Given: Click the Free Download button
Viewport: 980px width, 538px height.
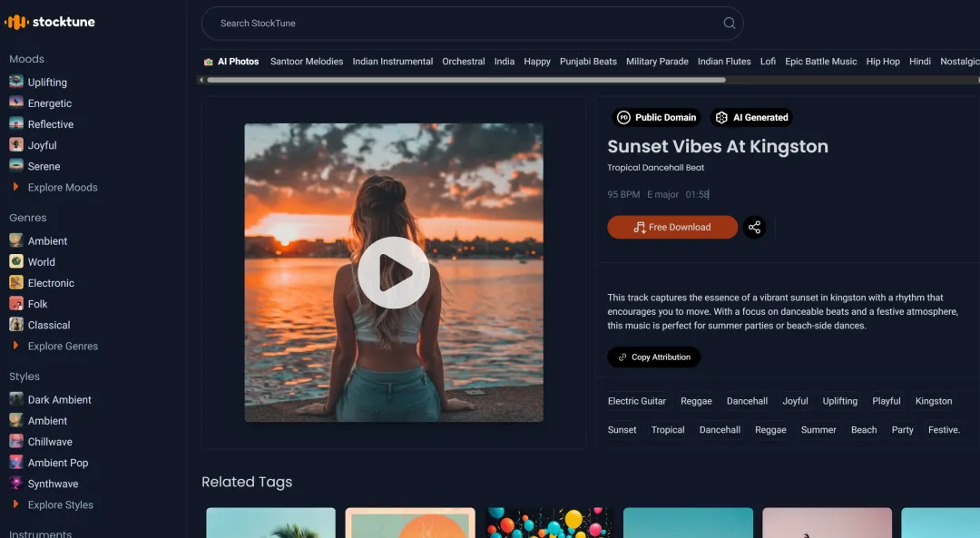Looking at the screenshot, I should [x=672, y=227].
